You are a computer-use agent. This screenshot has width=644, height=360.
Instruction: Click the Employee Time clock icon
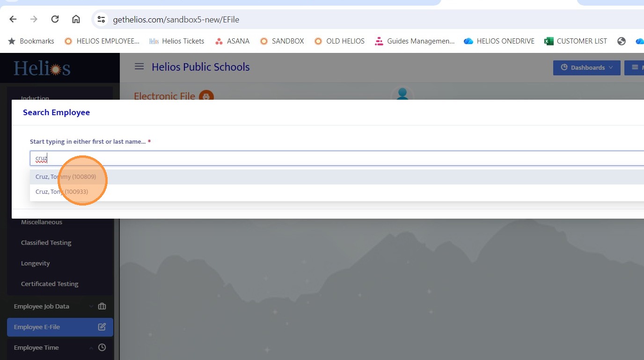pyautogui.click(x=102, y=347)
